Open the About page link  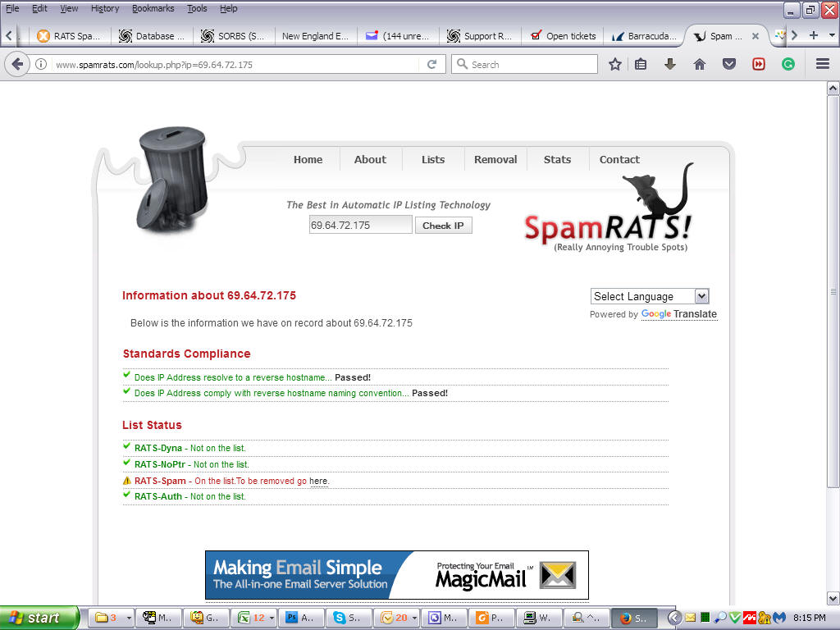click(370, 160)
